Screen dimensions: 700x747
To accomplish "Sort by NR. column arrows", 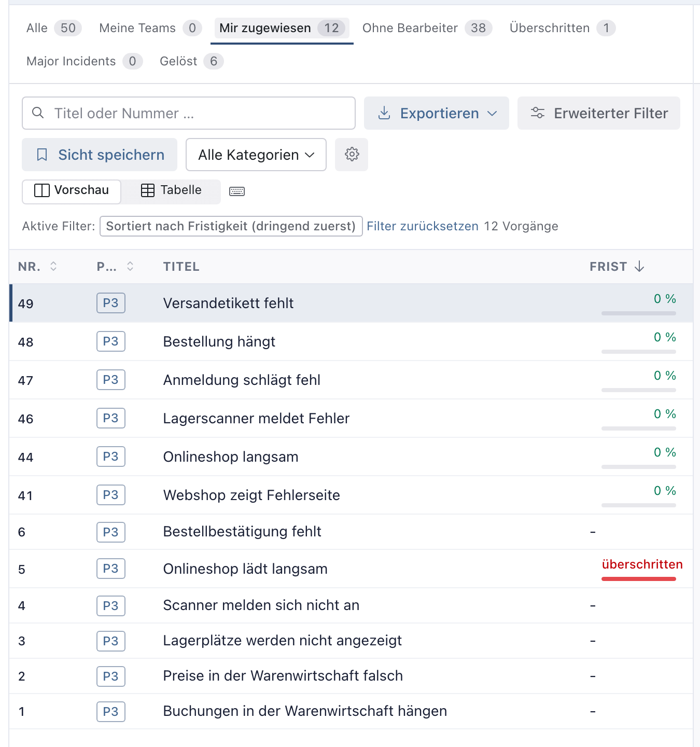I will 53,266.
